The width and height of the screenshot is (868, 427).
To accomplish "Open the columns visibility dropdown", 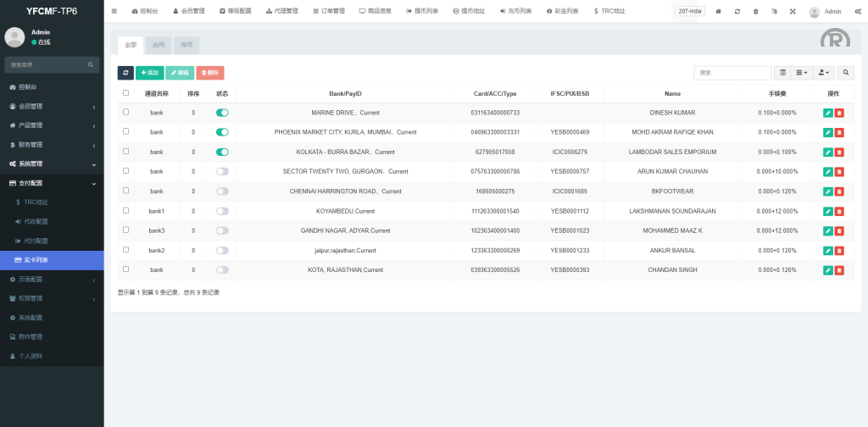I will (x=802, y=73).
